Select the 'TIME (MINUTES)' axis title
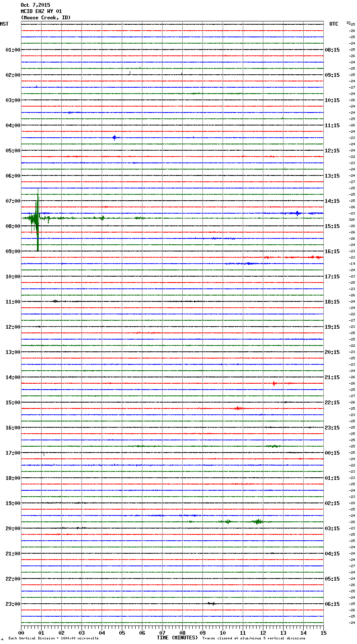The width and height of the screenshot is (357, 644). point(177,637)
